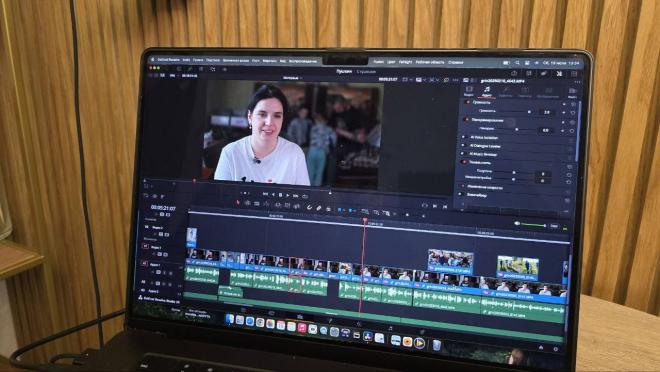Adjust the Volume slider handle

click(x=529, y=112)
